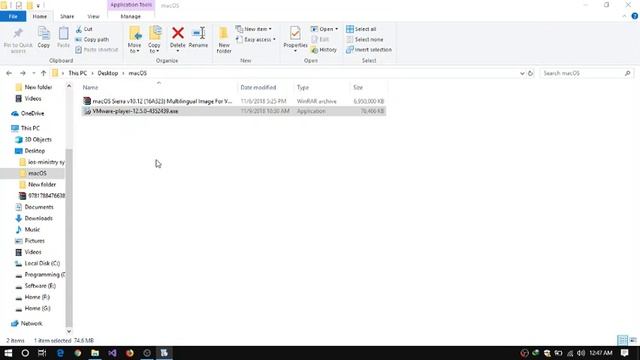Click Select all in ribbon
Viewport: 640px width, 360px height.
[361, 29]
